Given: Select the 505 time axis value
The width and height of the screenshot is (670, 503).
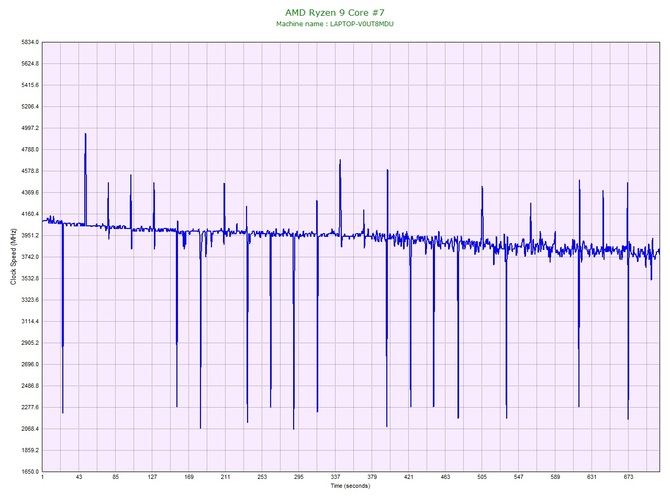Looking at the screenshot, I should point(482,477).
